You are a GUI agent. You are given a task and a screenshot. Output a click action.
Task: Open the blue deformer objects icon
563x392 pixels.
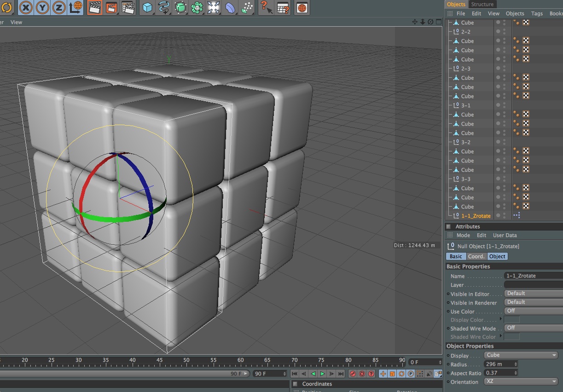tap(230, 7)
